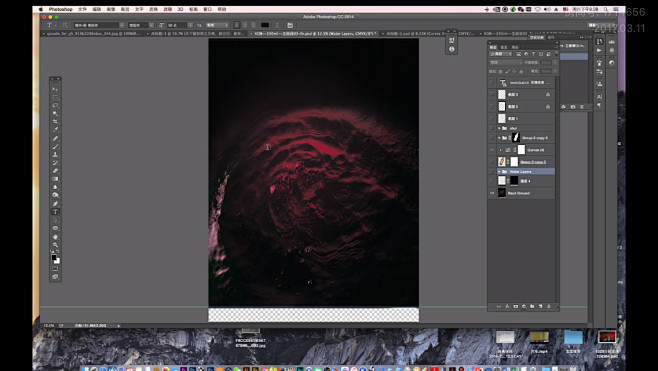The image size is (658, 371).
Task: Expand the Curves 26 clipping arrow
Action: pos(500,150)
